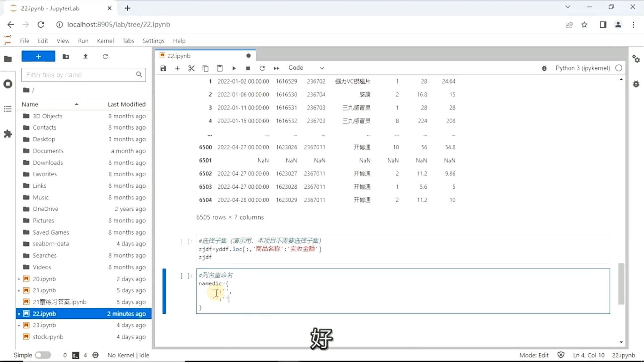Viewport: 644px width, 362px height.
Task: Click the Add new cell (+) icon
Action: click(177, 68)
